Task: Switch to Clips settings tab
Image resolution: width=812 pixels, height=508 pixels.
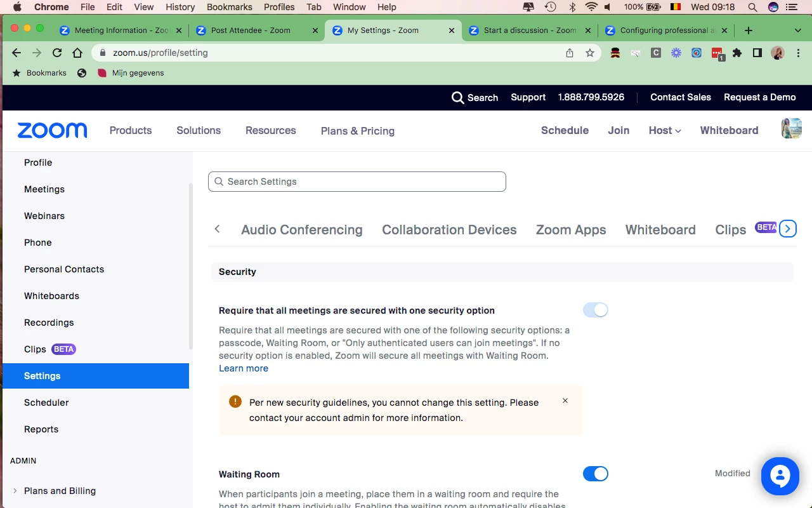Action: pyautogui.click(x=731, y=230)
